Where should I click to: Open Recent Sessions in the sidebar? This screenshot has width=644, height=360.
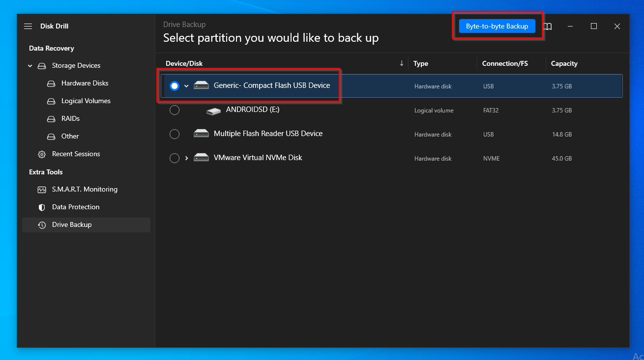point(76,154)
